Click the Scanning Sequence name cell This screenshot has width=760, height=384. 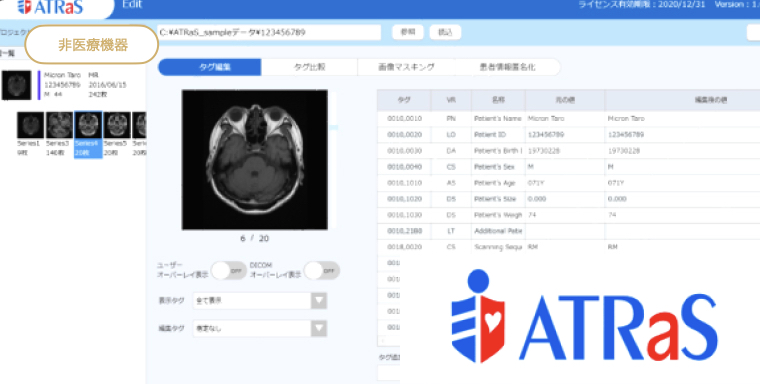[x=498, y=247]
